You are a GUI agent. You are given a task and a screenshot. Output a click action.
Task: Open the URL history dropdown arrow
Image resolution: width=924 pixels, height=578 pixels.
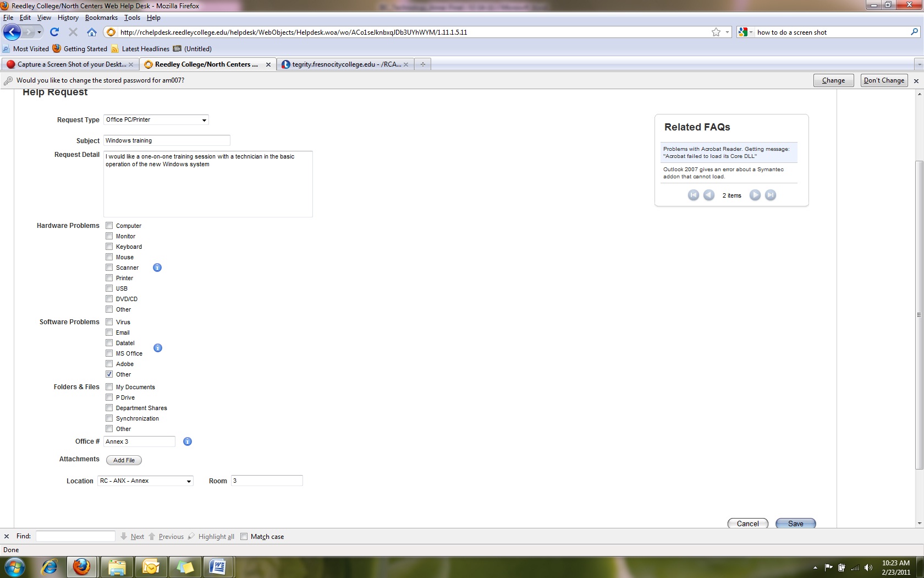(727, 32)
